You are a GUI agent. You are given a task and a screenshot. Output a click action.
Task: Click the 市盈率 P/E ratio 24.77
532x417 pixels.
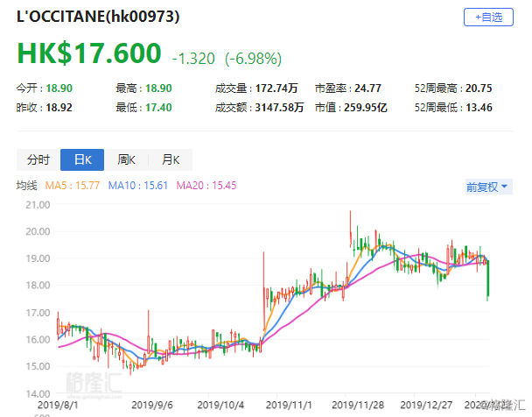click(x=367, y=88)
